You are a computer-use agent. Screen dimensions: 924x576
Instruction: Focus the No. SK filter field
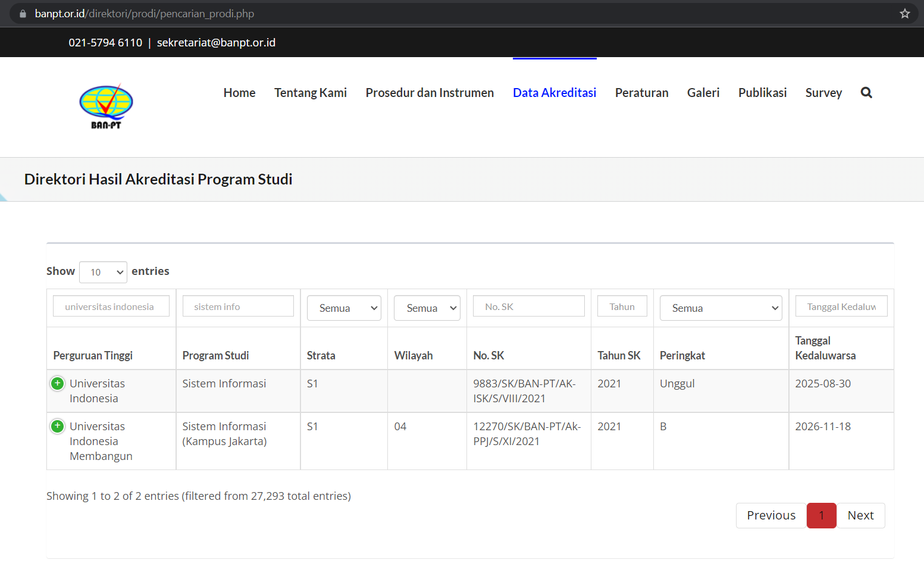click(x=528, y=306)
